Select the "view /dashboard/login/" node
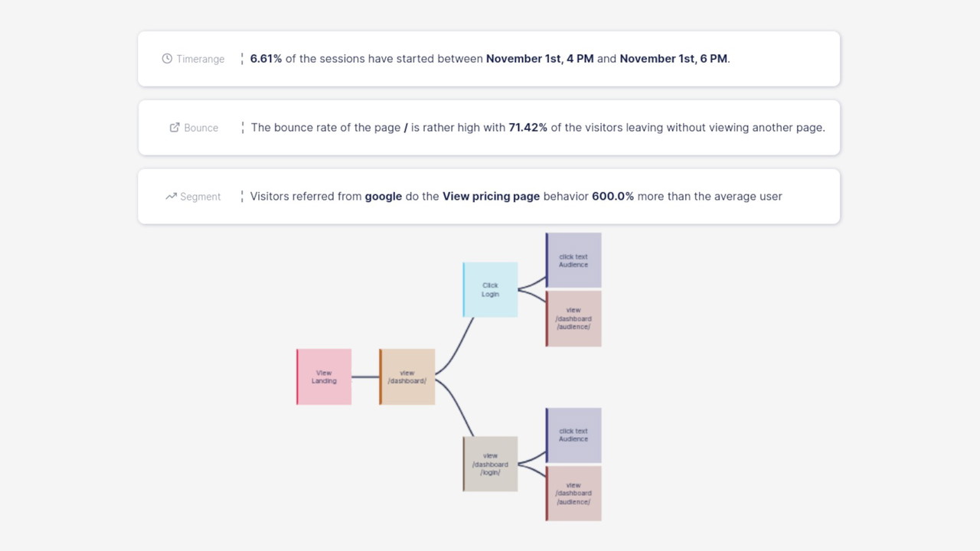This screenshot has height=551, width=980. click(x=490, y=464)
